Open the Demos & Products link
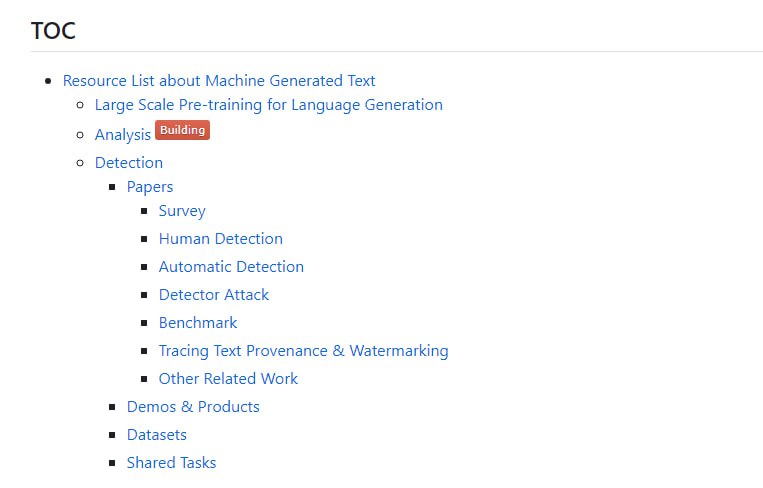 pyautogui.click(x=193, y=407)
